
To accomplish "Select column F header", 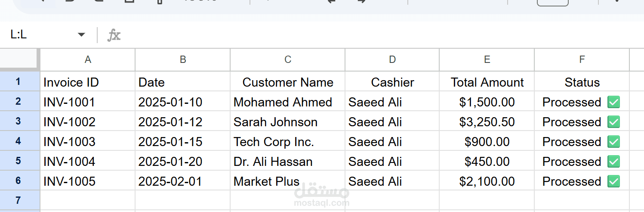I will pyautogui.click(x=582, y=60).
